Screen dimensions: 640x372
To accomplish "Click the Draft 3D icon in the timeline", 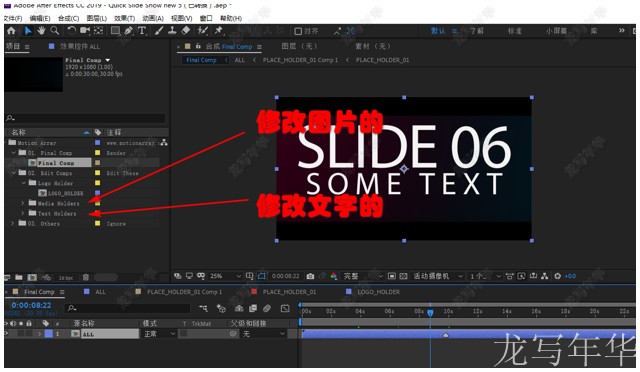I will pyautogui.click(x=221, y=308).
